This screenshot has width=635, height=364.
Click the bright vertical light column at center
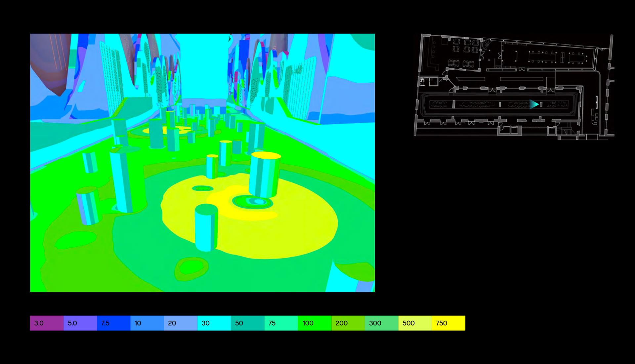click(x=204, y=66)
